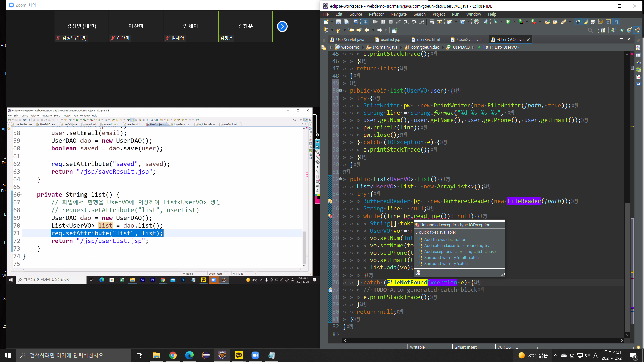This screenshot has width=644, height=362.
Task: Click the Debug bug icon
Action: (495, 22)
